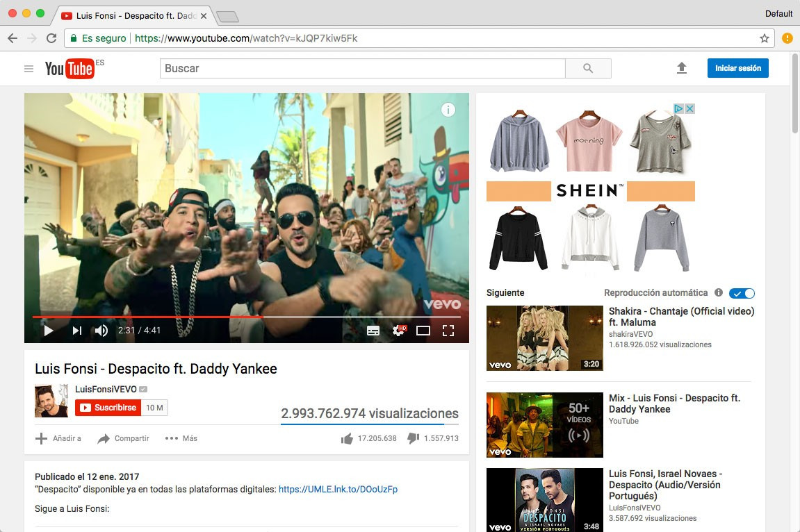Like the video with thumbs up
Image resolution: width=800 pixels, height=532 pixels.
coord(369,438)
